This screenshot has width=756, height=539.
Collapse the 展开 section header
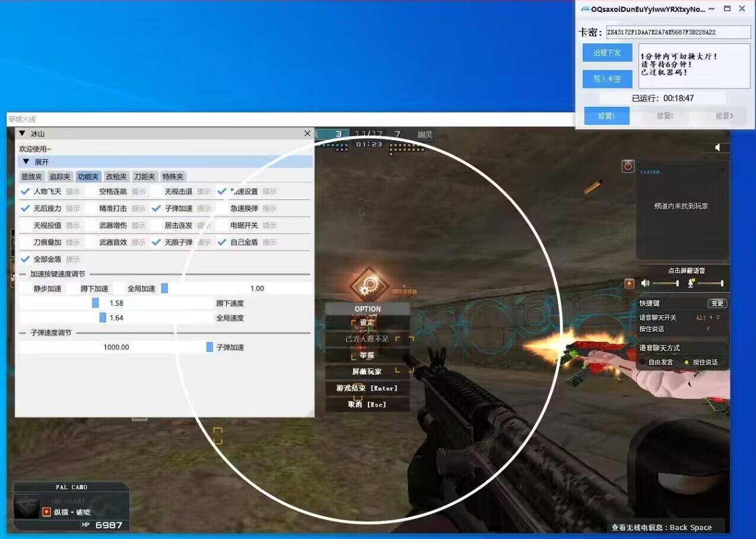coord(26,161)
